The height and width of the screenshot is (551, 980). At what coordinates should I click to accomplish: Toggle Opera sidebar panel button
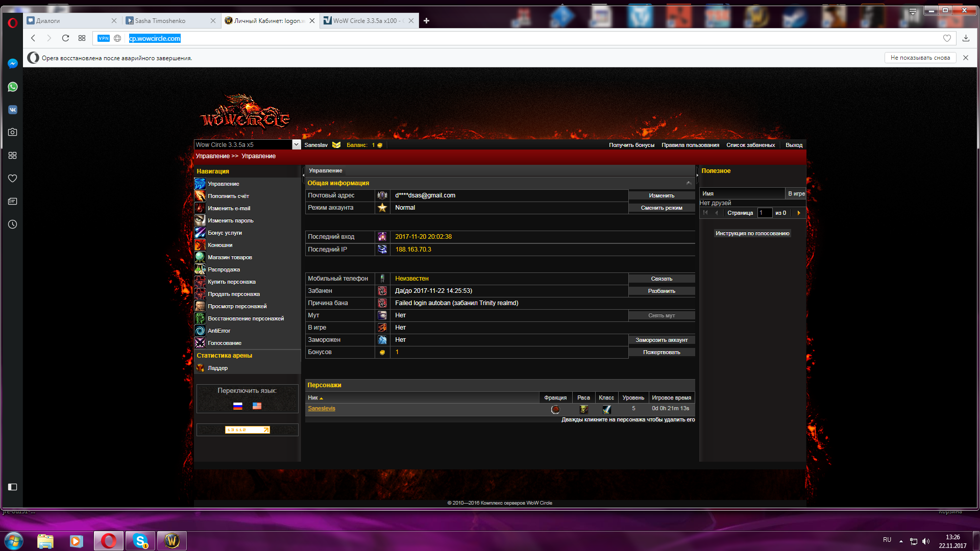click(13, 487)
